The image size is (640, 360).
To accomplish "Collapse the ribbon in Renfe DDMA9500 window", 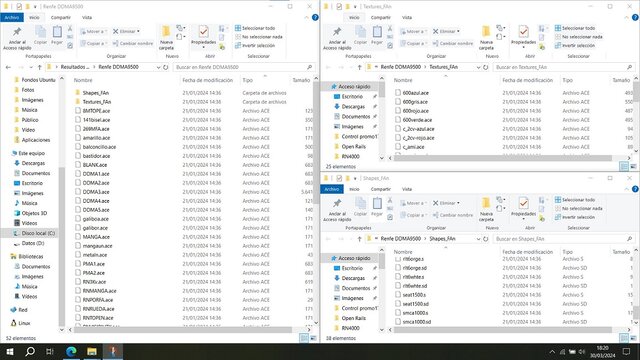I will pos(307,18).
